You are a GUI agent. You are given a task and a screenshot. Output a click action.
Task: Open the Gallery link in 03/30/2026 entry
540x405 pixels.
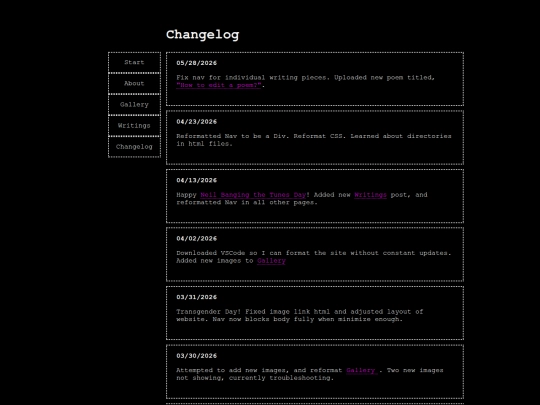click(x=361, y=370)
